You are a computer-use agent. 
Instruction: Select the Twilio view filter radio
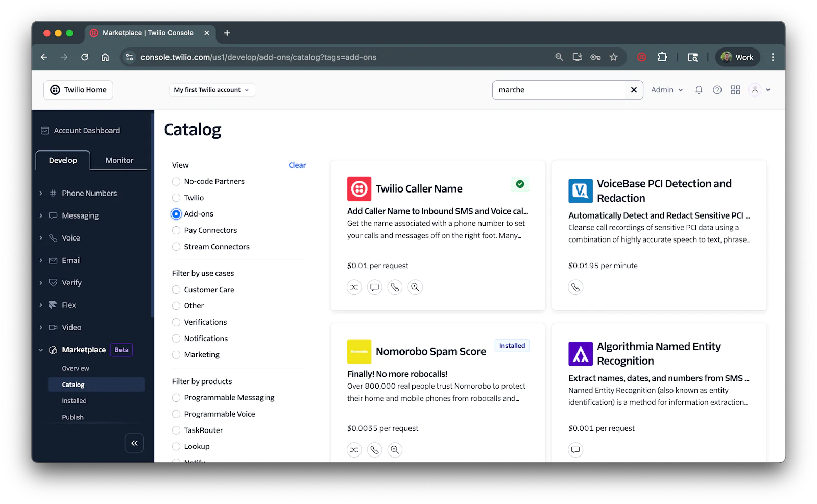(176, 198)
